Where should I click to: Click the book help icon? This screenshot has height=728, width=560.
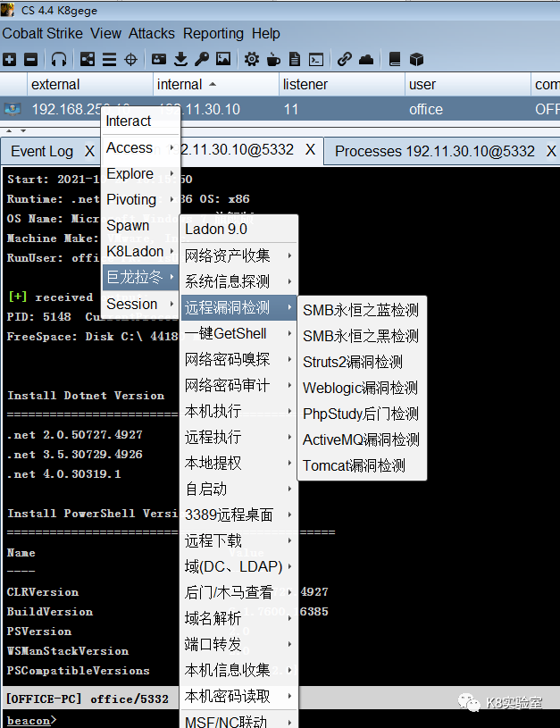click(x=394, y=60)
